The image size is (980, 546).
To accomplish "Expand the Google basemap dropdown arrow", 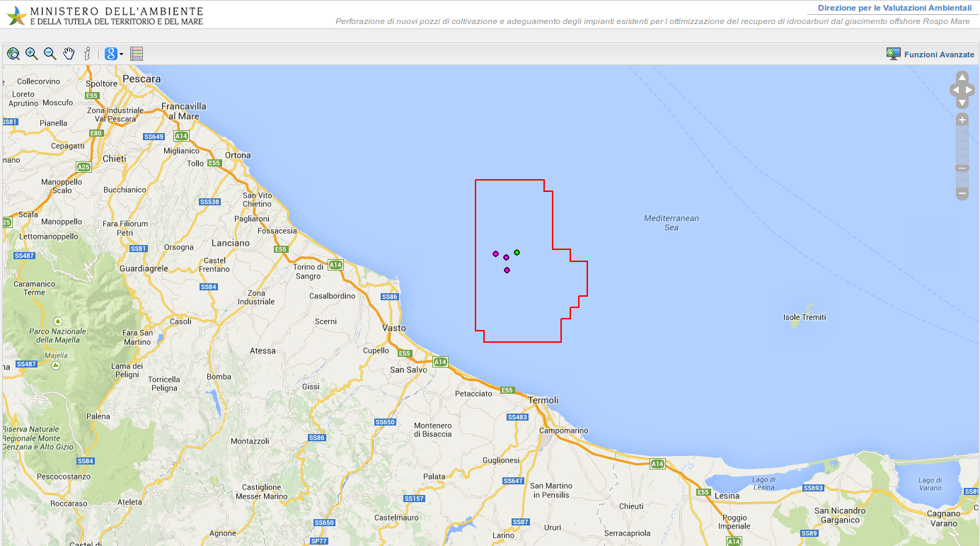I will [121, 55].
